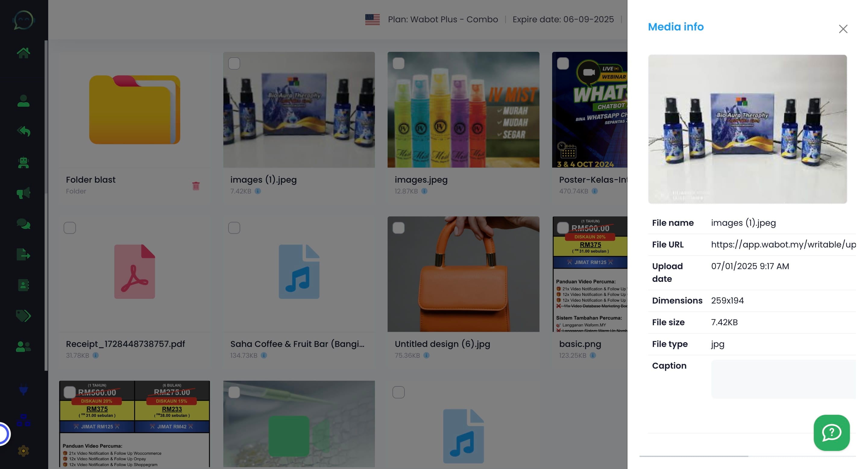Open the Folder blast folder
The image size is (868, 469).
[134, 110]
